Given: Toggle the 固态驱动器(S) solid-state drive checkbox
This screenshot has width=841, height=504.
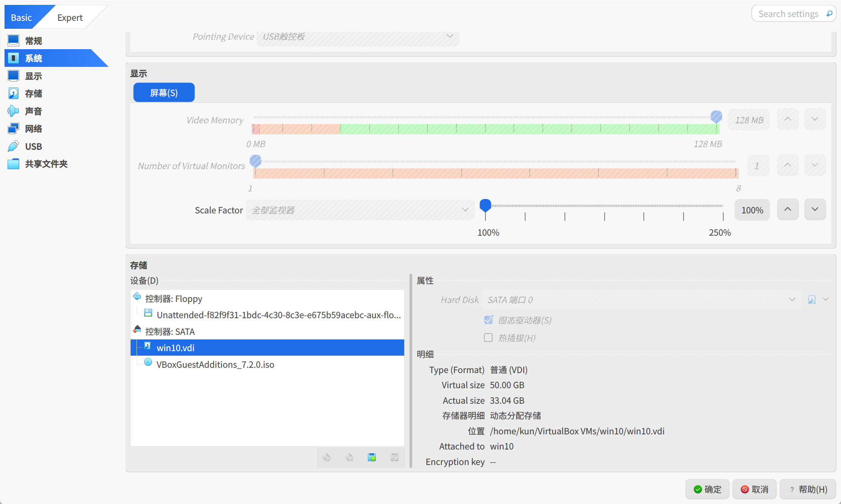Looking at the screenshot, I should 488,320.
